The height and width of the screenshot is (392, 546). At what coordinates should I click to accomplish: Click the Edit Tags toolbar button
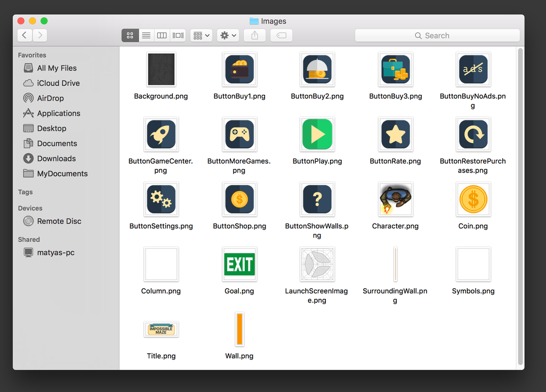(282, 36)
